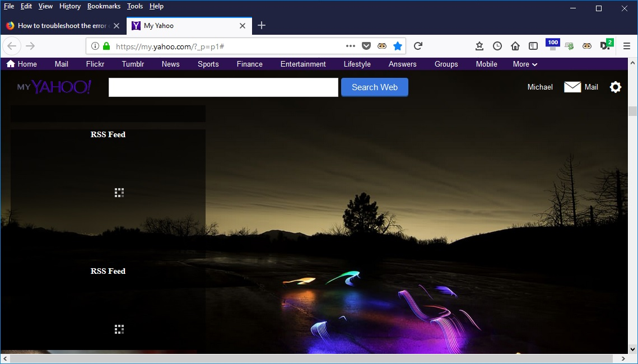Reload the current page

tap(418, 46)
